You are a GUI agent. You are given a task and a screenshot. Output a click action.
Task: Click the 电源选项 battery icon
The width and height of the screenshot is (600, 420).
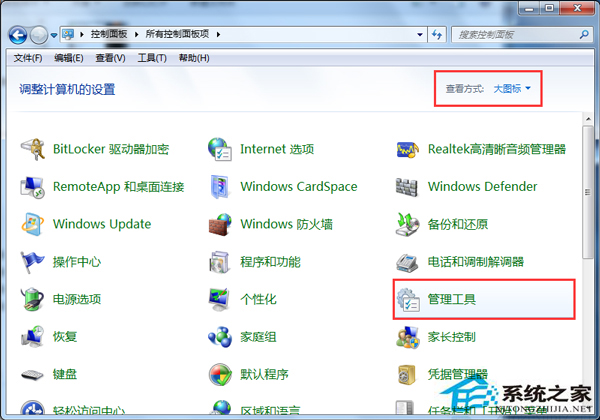click(35, 299)
